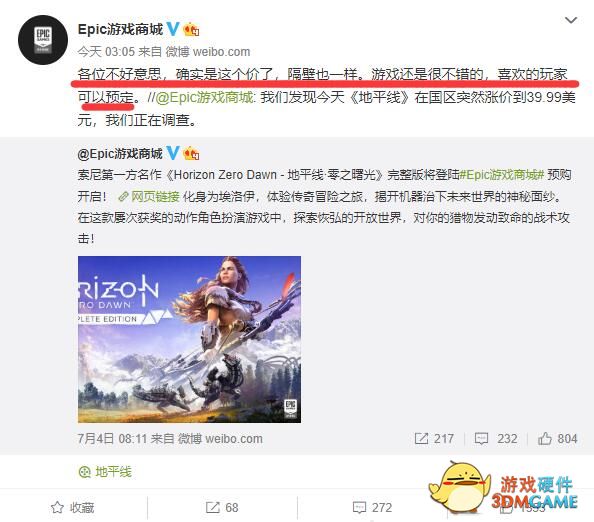
Task: Toggle 收藏 favorite star
Action: [x=72, y=508]
